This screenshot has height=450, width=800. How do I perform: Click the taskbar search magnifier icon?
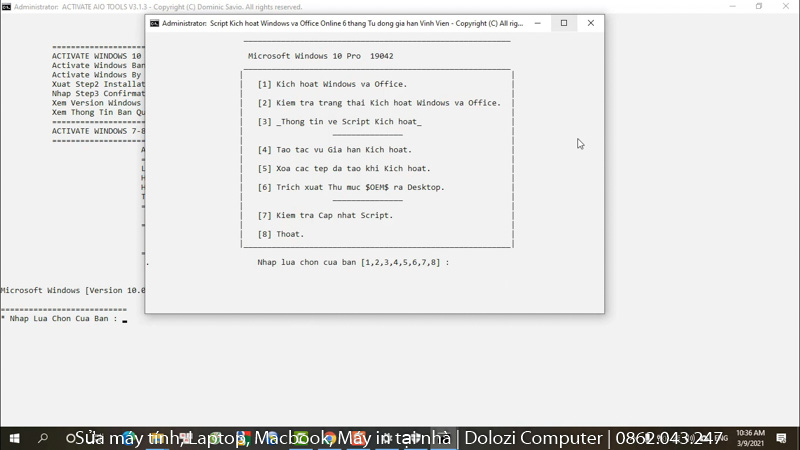[x=43, y=438]
